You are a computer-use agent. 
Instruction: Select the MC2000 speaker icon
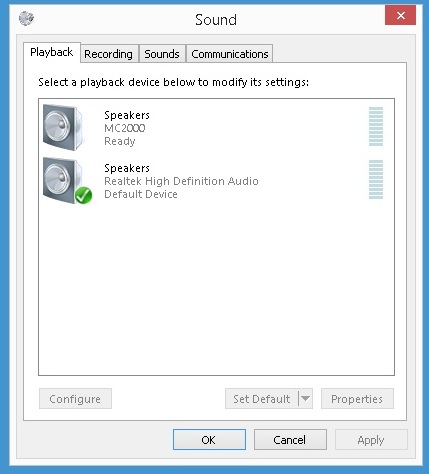(x=63, y=127)
